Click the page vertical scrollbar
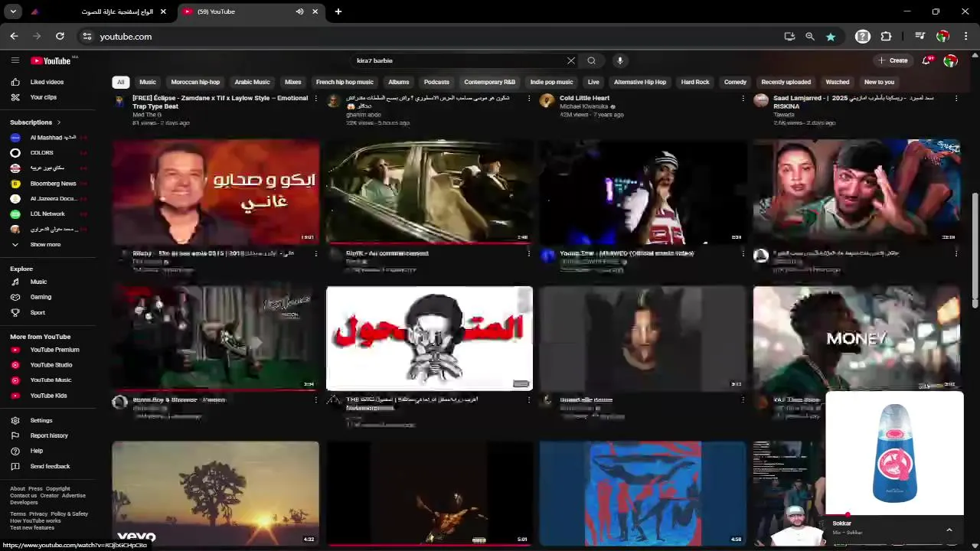The image size is (980, 551). click(x=975, y=250)
